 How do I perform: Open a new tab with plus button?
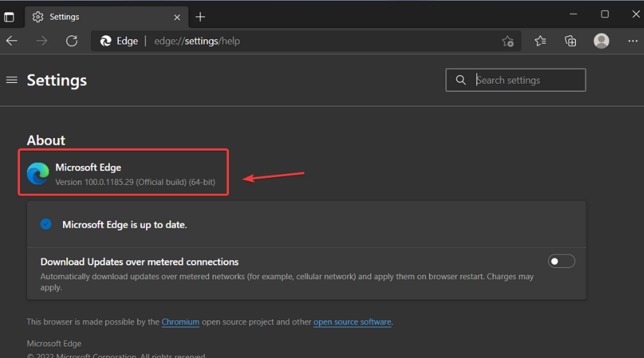[x=200, y=17]
